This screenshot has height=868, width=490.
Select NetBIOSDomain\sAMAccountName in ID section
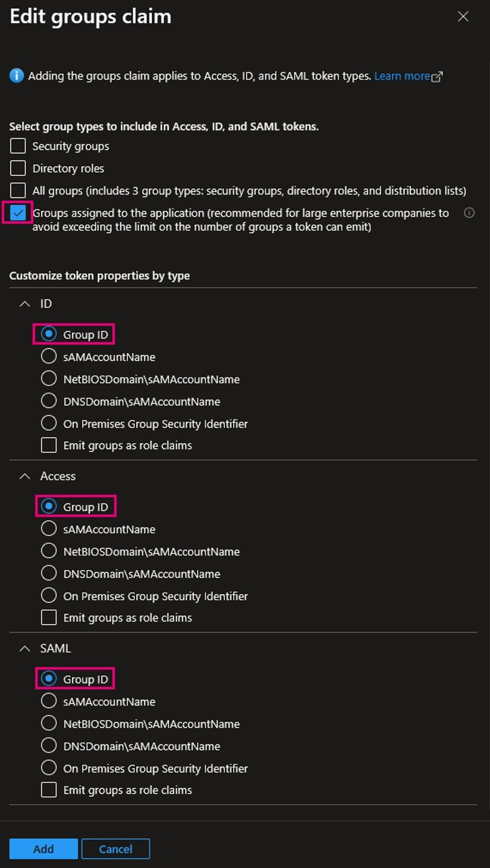[x=49, y=379]
